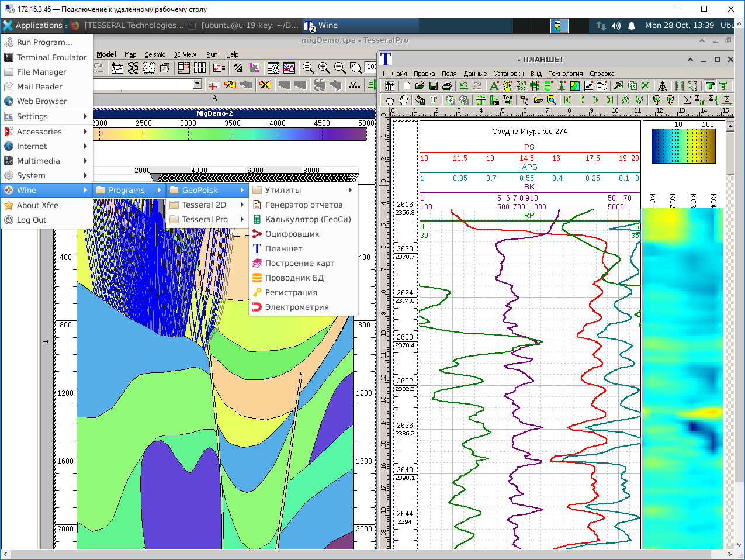Screen dimensions: 745x560
Task: Click the Sigma-if conditional sum icon
Action: [x=699, y=100]
